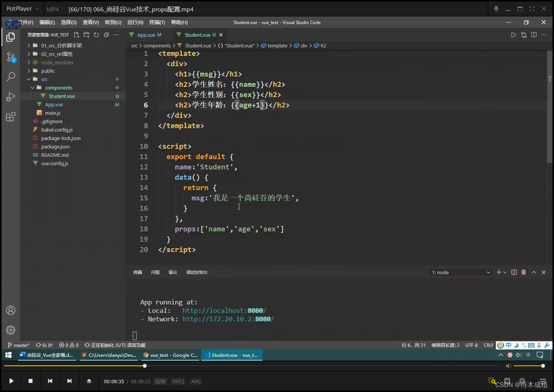Close the Student.vue editor tab
The width and height of the screenshot is (554, 392).
coord(221,35)
